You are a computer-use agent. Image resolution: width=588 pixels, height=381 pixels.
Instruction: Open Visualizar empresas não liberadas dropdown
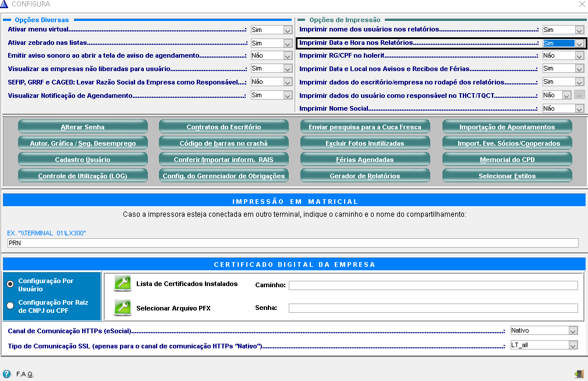click(x=288, y=69)
